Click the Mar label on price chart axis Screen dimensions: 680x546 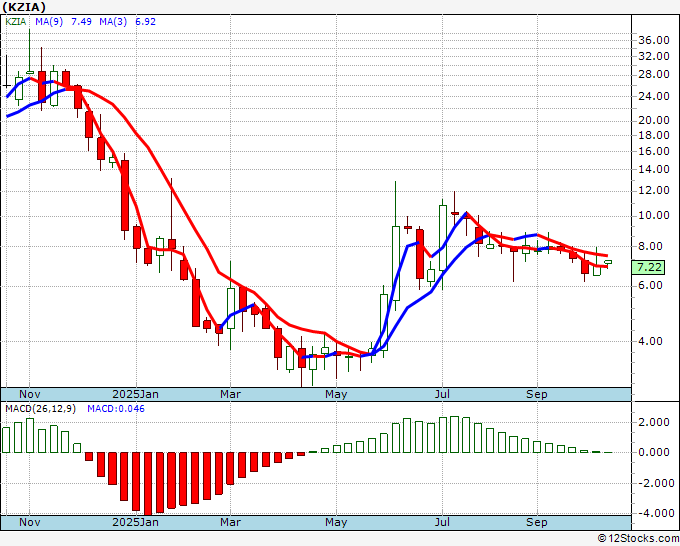[x=230, y=394]
